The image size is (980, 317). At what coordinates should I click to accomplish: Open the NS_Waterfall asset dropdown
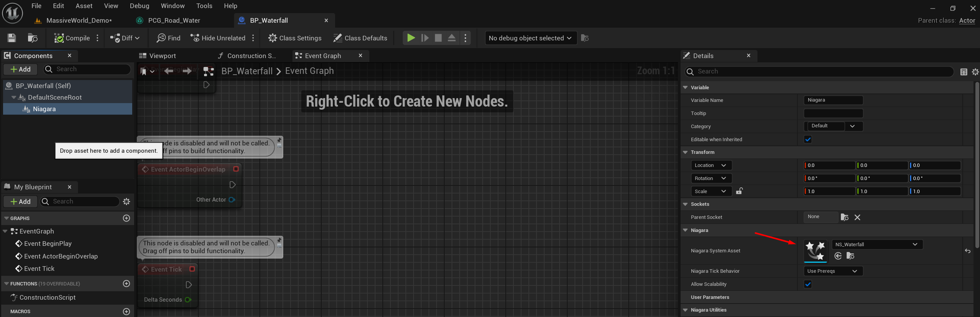(x=877, y=244)
